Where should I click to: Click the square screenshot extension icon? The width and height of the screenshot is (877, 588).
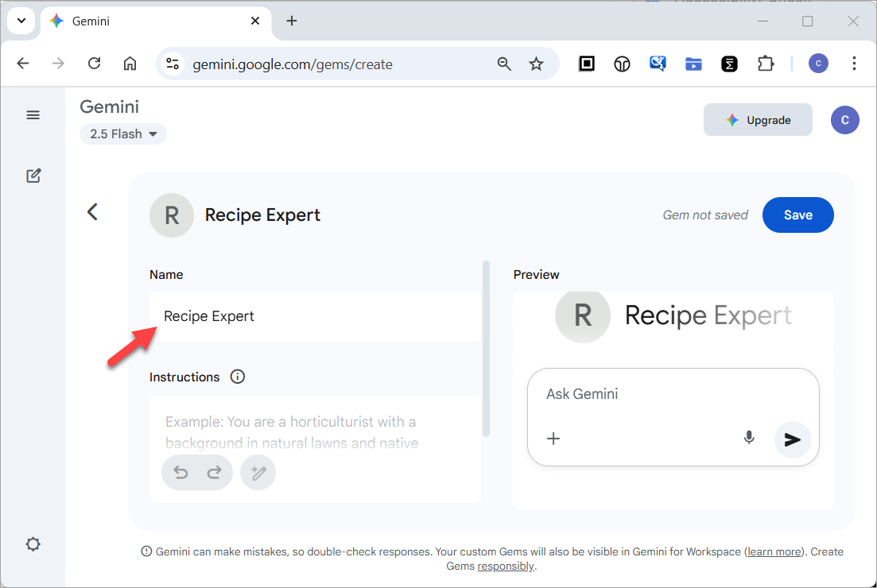pyautogui.click(x=586, y=64)
